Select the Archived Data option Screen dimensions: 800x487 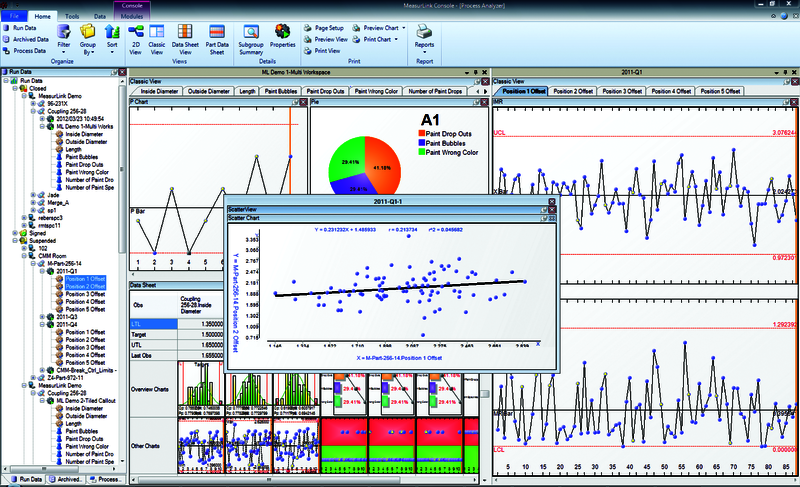(31, 40)
